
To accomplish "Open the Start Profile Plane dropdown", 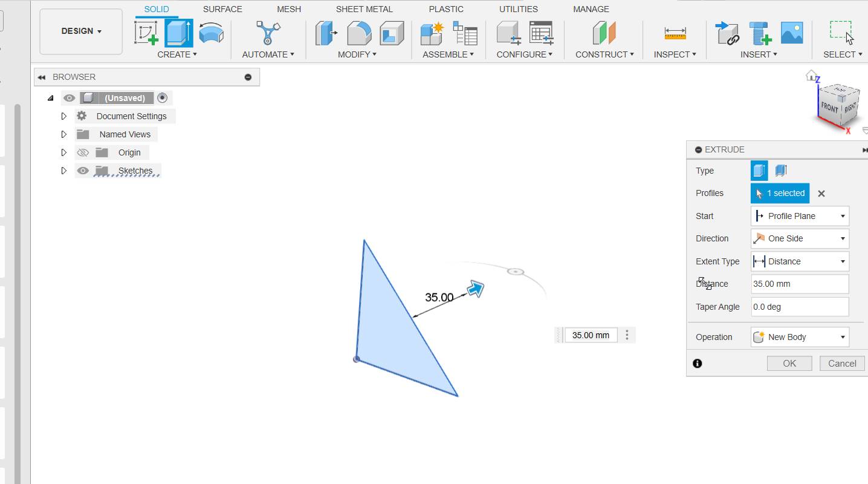I will click(800, 216).
